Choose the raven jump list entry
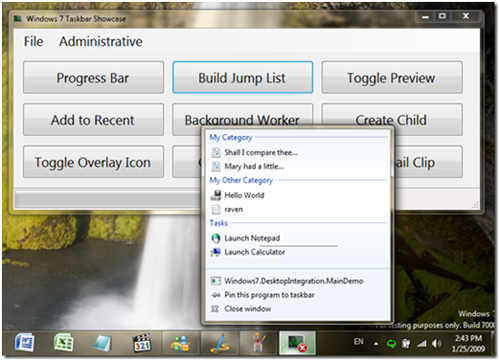The image size is (500, 361). [297, 209]
